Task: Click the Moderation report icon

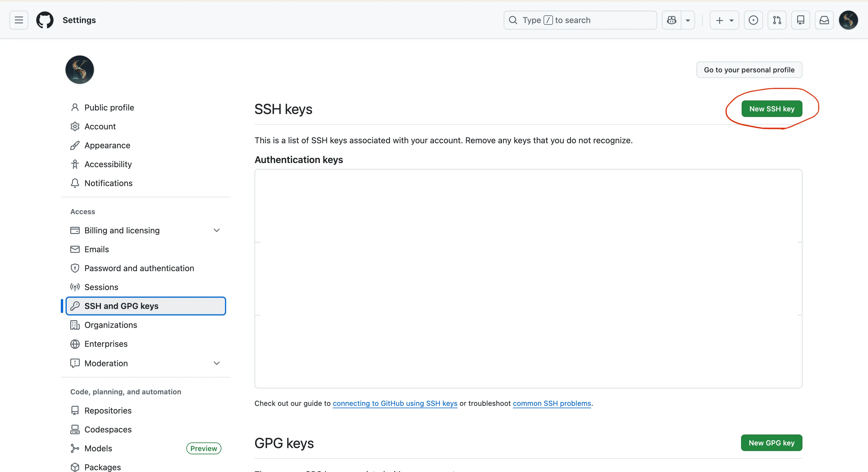Action: click(x=75, y=363)
